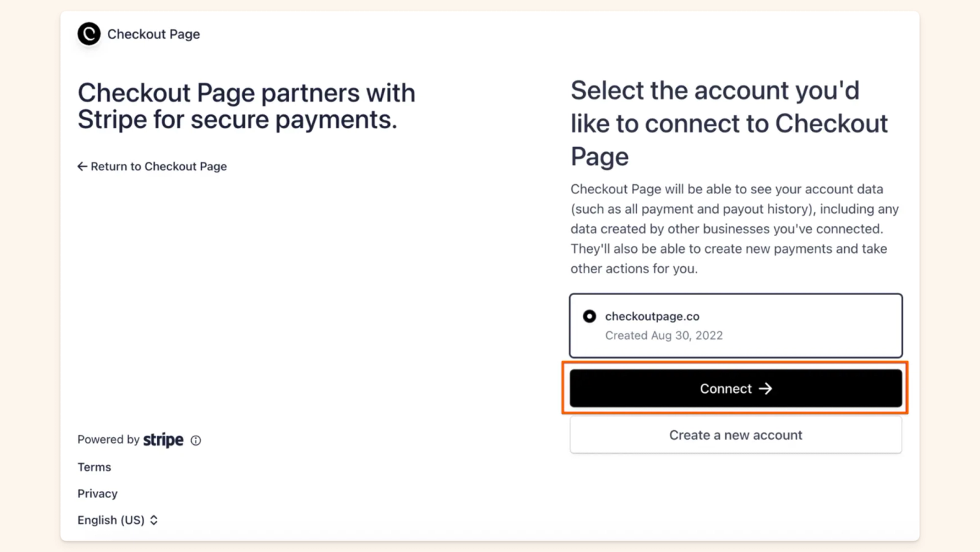Expand the language selector chevron arrows
980x552 pixels.
(x=154, y=520)
